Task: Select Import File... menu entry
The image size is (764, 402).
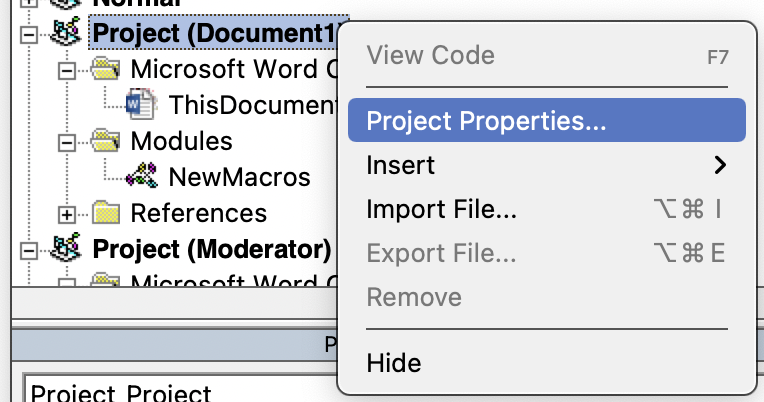Action: click(x=547, y=209)
